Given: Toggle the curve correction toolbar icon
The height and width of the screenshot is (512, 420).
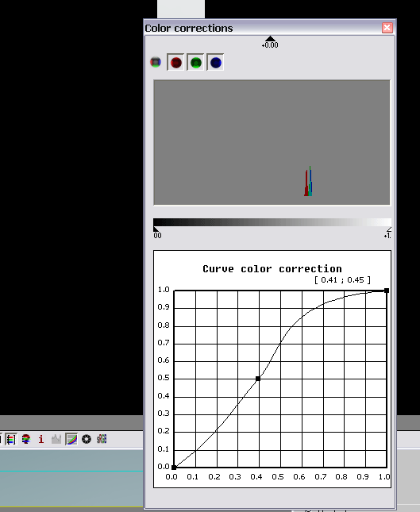Looking at the screenshot, I should tap(71, 439).
